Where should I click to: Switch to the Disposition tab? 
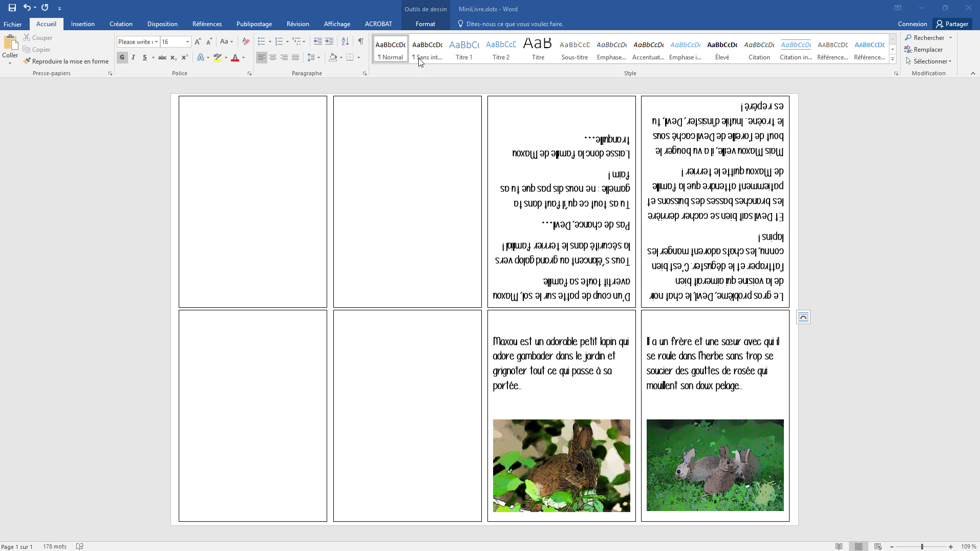point(162,24)
